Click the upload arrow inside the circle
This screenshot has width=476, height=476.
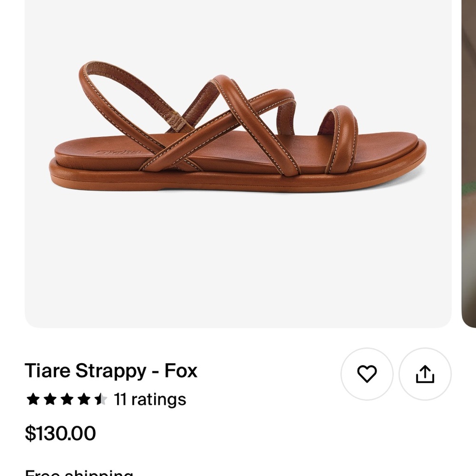tap(423, 375)
